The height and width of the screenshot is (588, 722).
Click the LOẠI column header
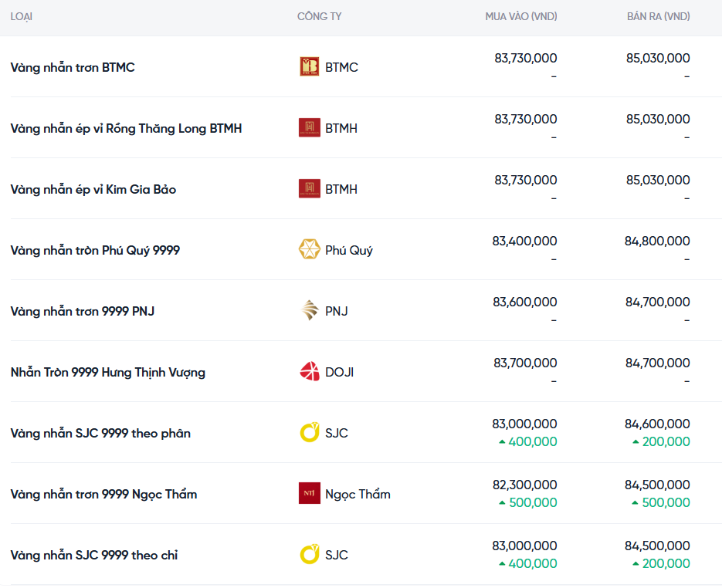tap(21, 16)
